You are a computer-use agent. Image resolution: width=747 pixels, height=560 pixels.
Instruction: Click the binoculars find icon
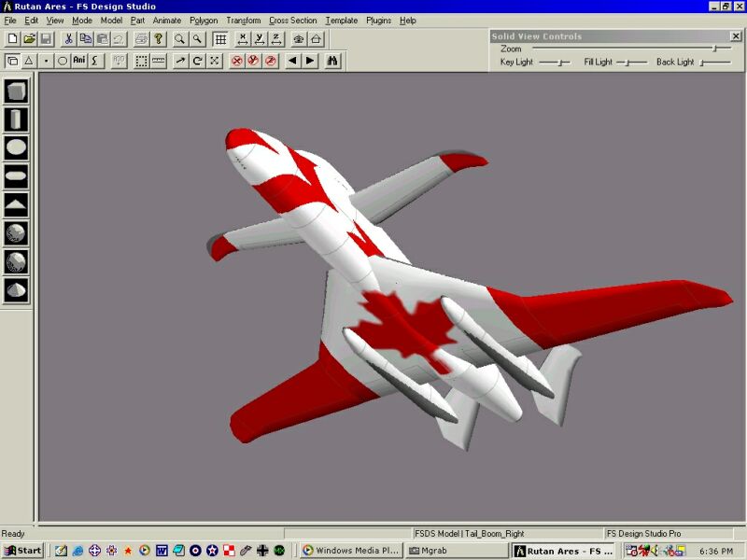coord(332,61)
